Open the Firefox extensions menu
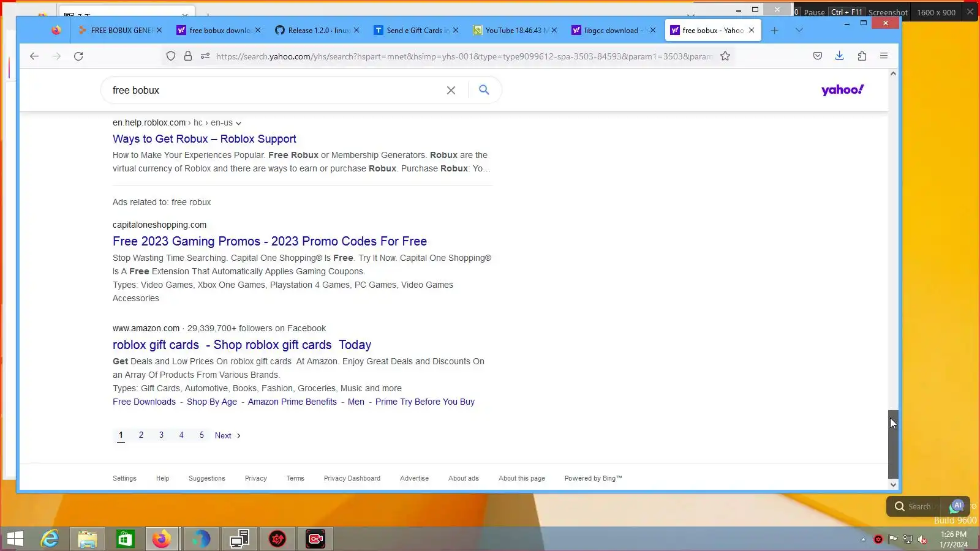This screenshot has width=980, height=551. click(862, 56)
